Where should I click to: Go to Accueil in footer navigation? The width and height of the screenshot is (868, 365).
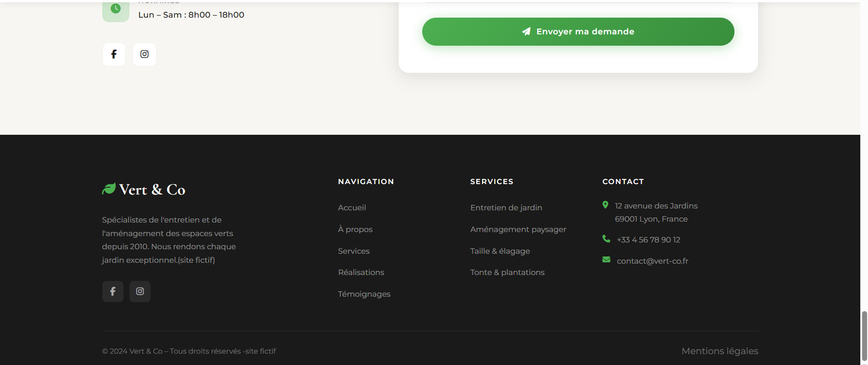352,208
